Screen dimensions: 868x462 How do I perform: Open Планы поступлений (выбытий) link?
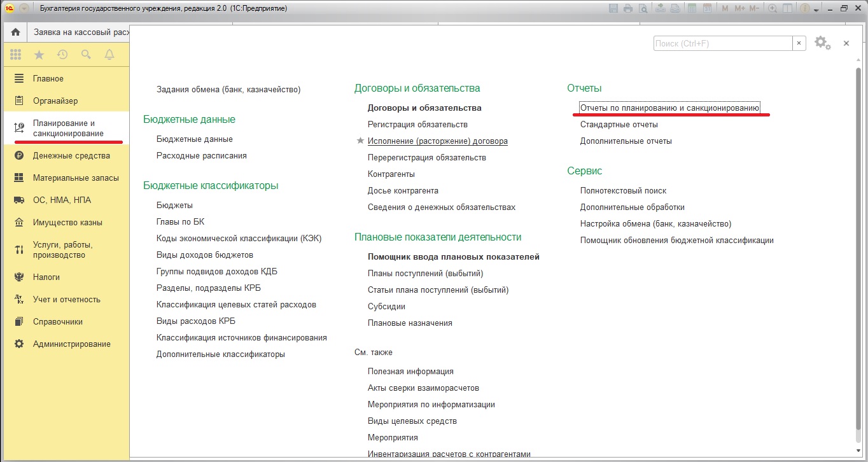[x=426, y=274]
